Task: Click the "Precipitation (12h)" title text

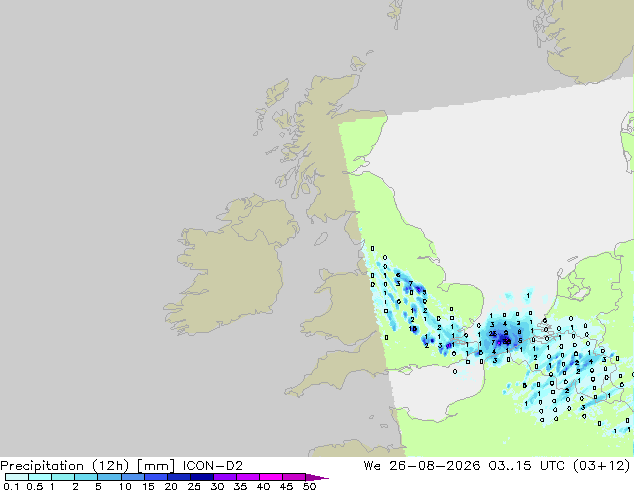Action: pos(65,466)
